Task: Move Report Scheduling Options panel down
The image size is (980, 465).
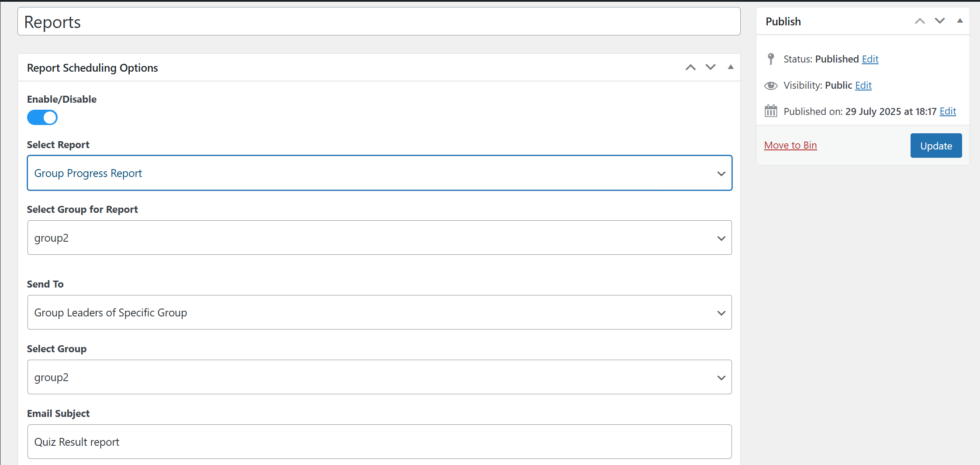Action: [711, 67]
